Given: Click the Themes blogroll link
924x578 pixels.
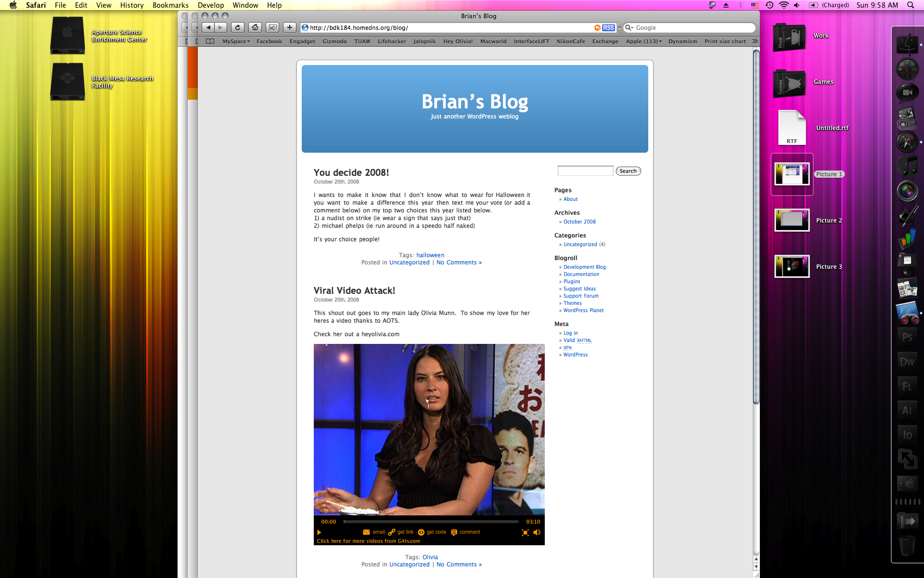Looking at the screenshot, I should [x=573, y=303].
